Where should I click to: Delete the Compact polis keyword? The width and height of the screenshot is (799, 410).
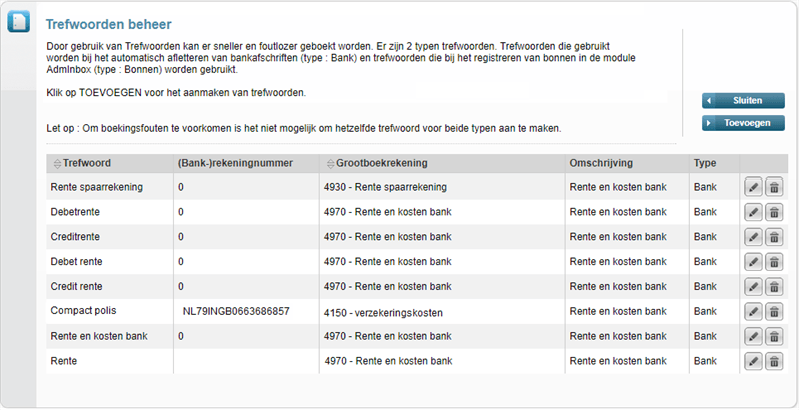774,312
